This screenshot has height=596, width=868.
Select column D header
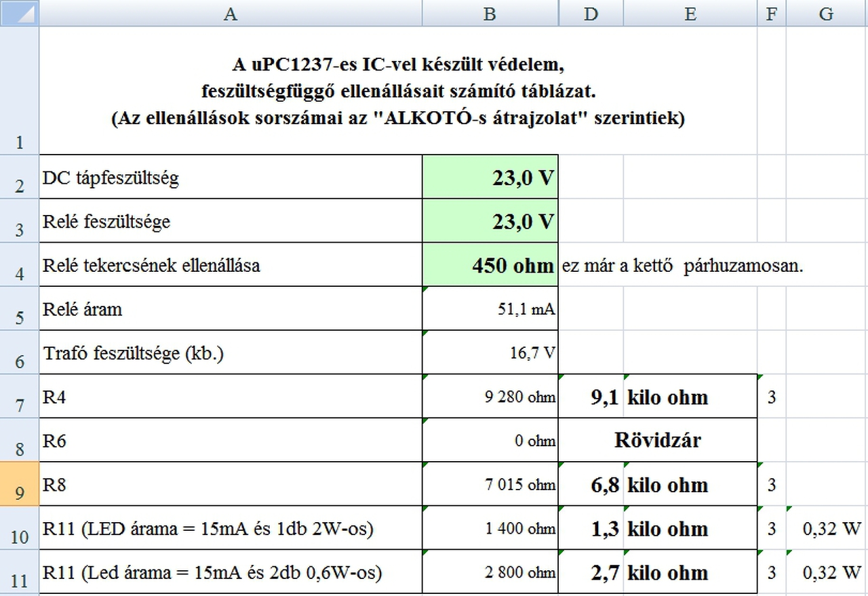[x=591, y=14]
